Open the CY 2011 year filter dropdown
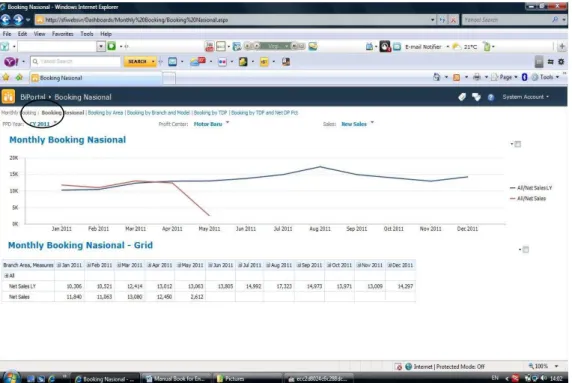The height and width of the screenshot is (383, 572). coord(43,124)
